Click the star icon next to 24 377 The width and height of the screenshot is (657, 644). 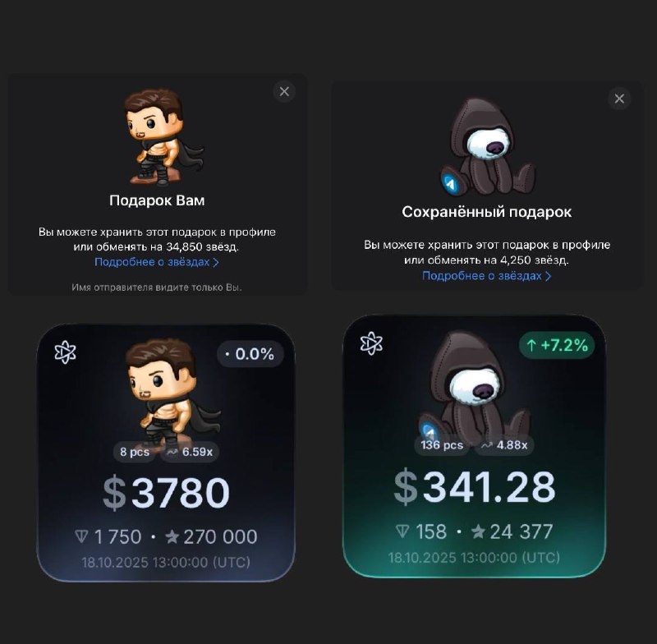(478, 531)
